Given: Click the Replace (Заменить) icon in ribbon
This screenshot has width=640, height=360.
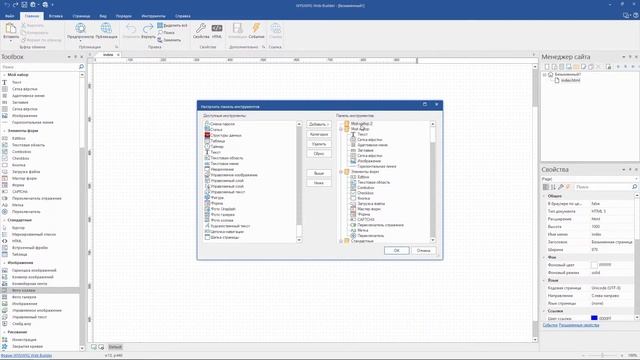Looking at the screenshot, I should click(160, 40).
